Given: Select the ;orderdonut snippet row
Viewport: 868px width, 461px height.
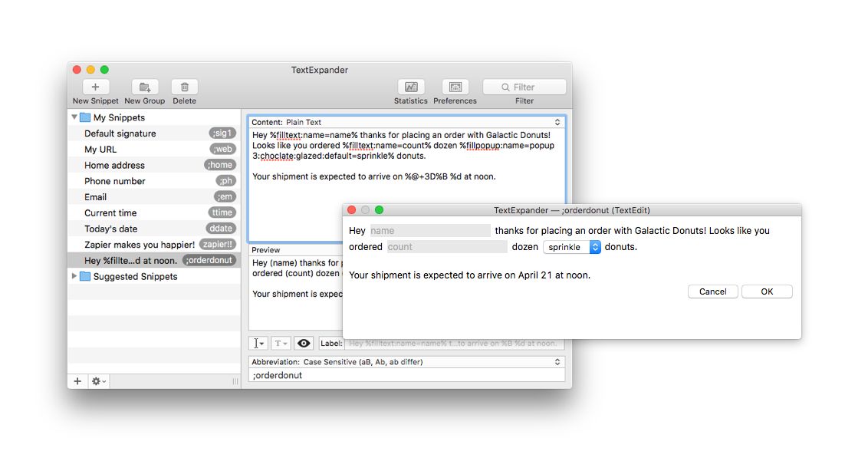Looking at the screenshot, I should pos(154,261).
